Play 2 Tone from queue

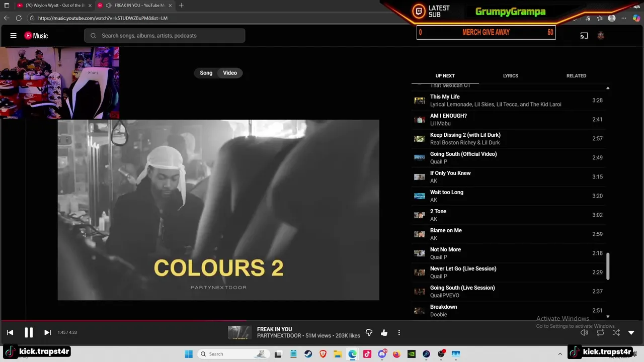[x=509, y=215]
